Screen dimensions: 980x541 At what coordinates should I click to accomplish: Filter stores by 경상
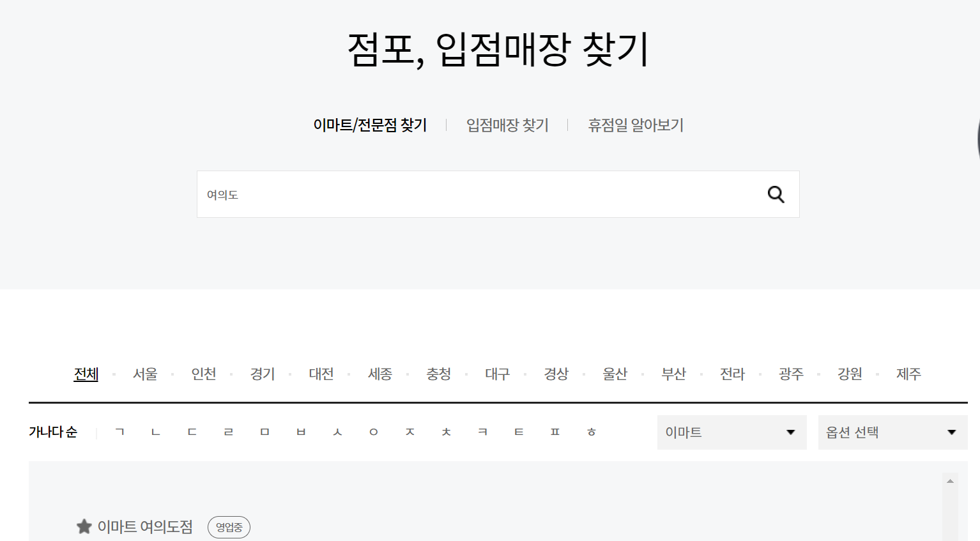pos(556,374)
